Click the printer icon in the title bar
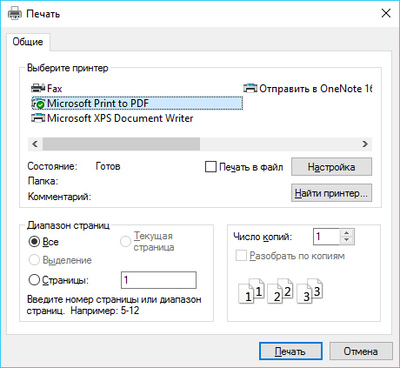Viewport: 400px width, 368px height. pos(15,14)
